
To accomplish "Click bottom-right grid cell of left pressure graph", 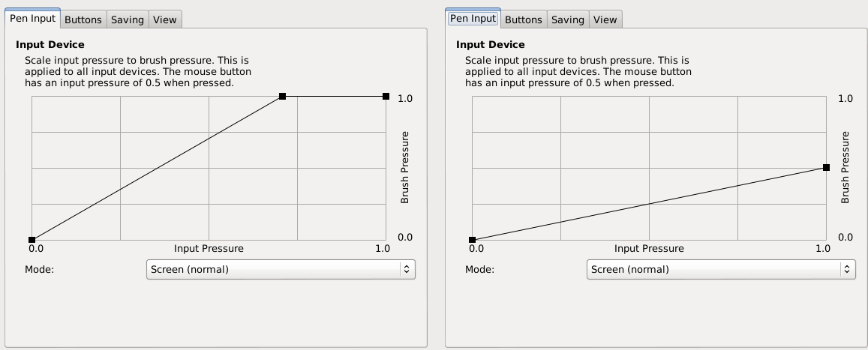I will point(342,222).
